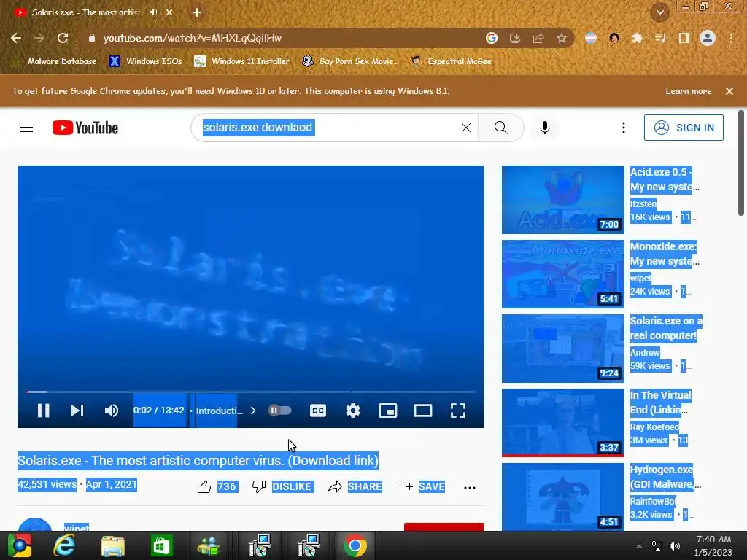The width and height of the screenshot is (747, 560).
Task: Open File Explorer from taskbar
Action: [x=113, y=545]
